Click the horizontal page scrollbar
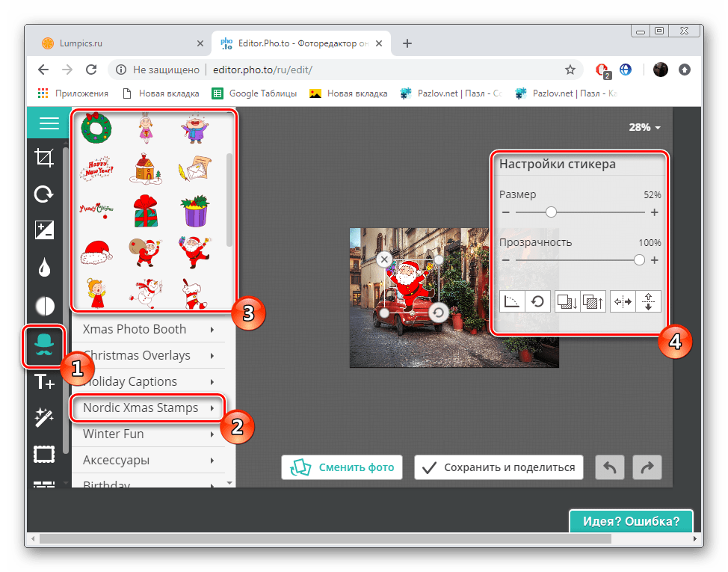Image resolution: width=728 pixels, height=572 pixels. (x=325, y=538)
